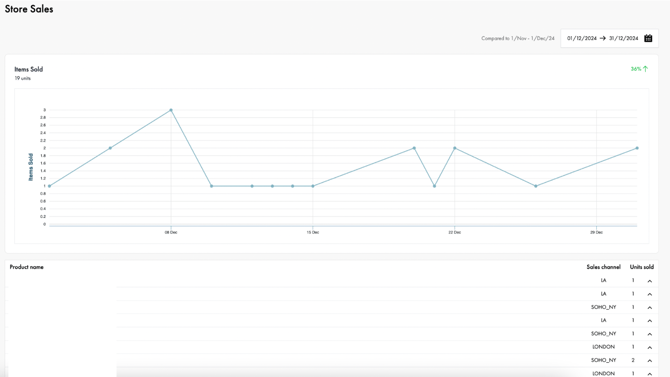Select the chart peak point at 08 Dec
This screenshot has height=377, width=670.
point(171,110)
